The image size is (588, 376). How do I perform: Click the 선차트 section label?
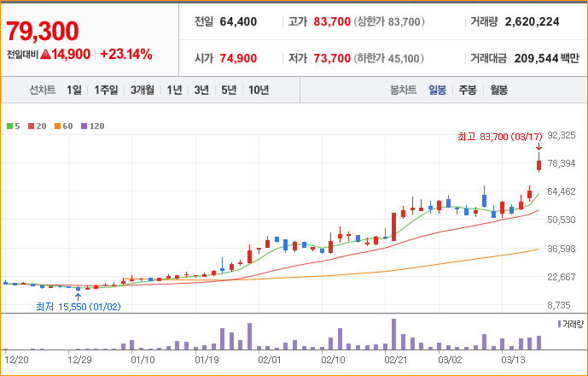click(43, 90)
